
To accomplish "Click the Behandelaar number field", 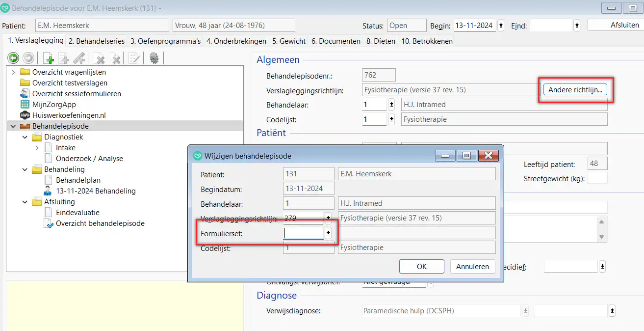I will coord(375,105).
